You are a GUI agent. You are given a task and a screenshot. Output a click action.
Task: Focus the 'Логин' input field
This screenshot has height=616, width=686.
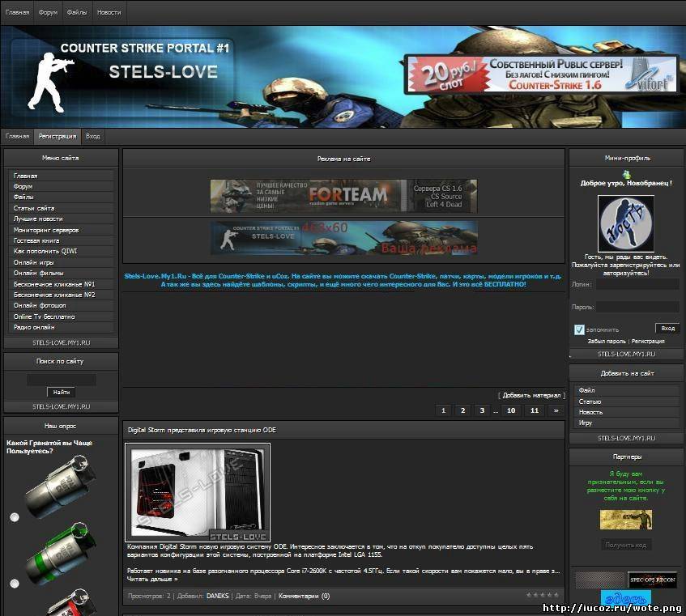[x=637, y=284]
